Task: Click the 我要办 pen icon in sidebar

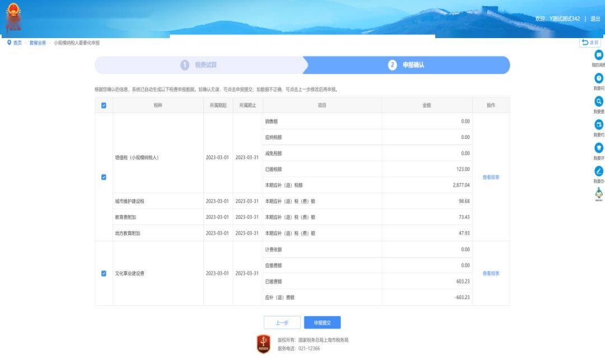Action: click(598, 171)
